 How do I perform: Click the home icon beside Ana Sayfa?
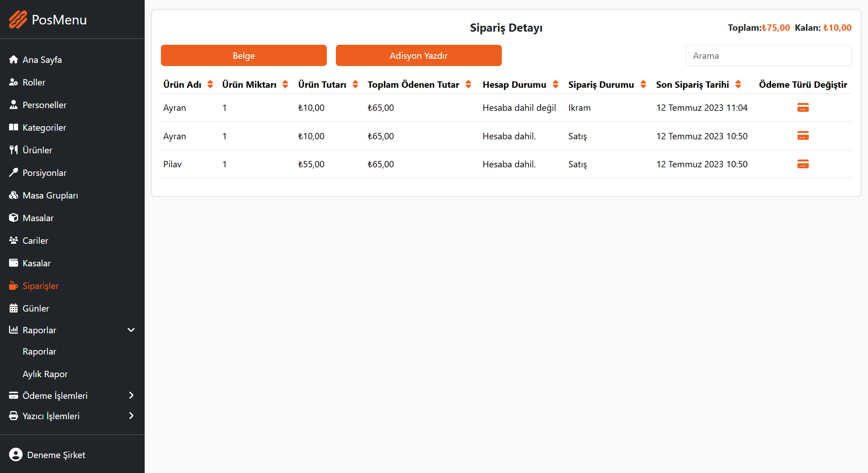pyautogui.click(x=14, y=60)
